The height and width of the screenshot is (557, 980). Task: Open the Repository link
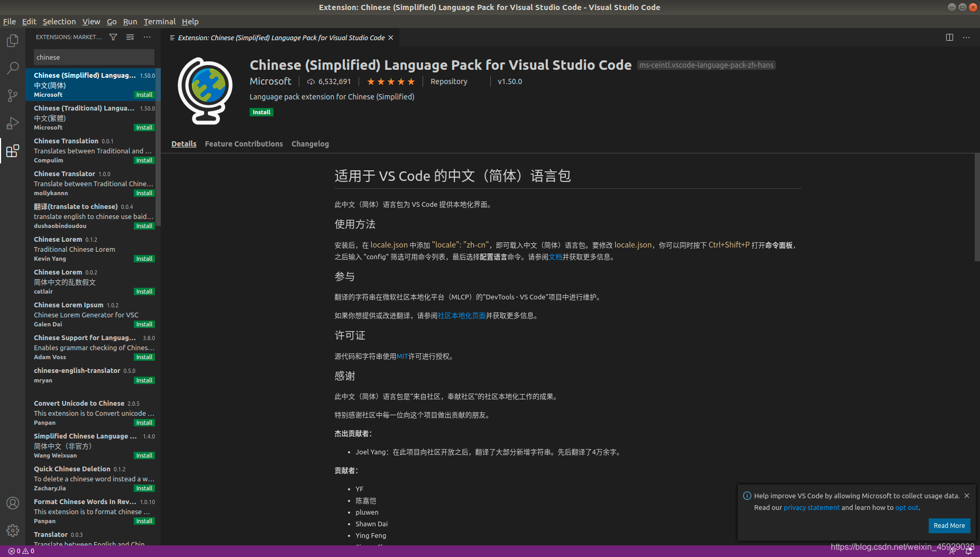click(x=449, y=81)
